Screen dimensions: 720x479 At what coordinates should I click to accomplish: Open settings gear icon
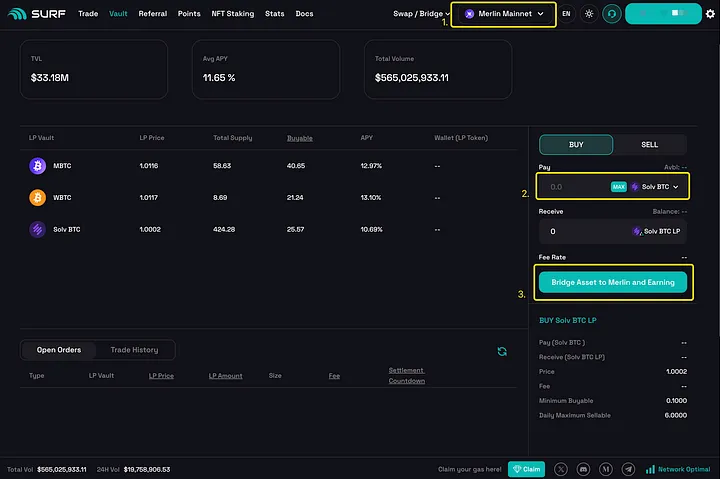pyautogui.click(x=710, y=14)
